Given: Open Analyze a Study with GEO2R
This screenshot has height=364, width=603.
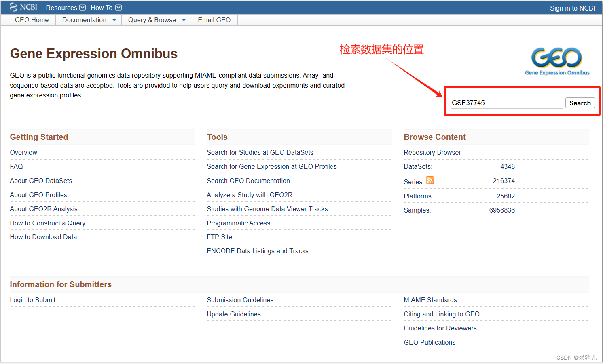Looking at the screenshot, I should [x=250, y=195].
